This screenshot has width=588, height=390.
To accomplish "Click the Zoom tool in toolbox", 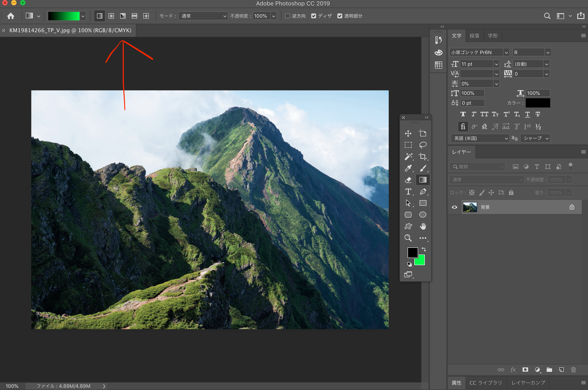I will (408, 238).
